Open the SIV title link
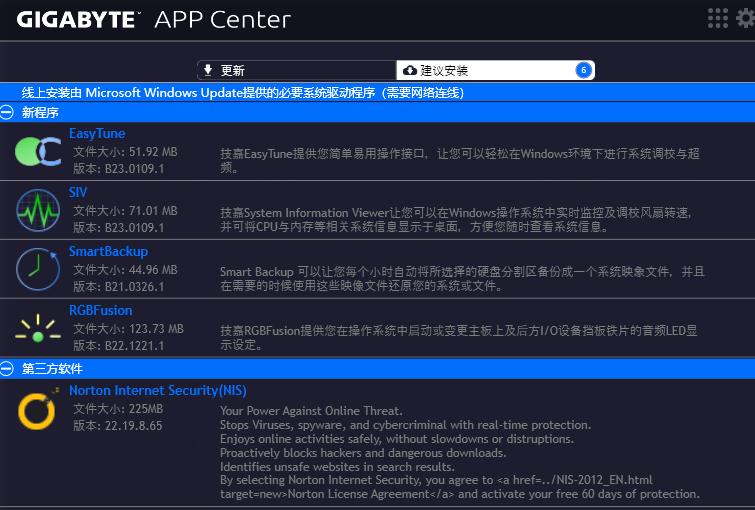This screenshot has width=755, height=510. pos(78,192)
